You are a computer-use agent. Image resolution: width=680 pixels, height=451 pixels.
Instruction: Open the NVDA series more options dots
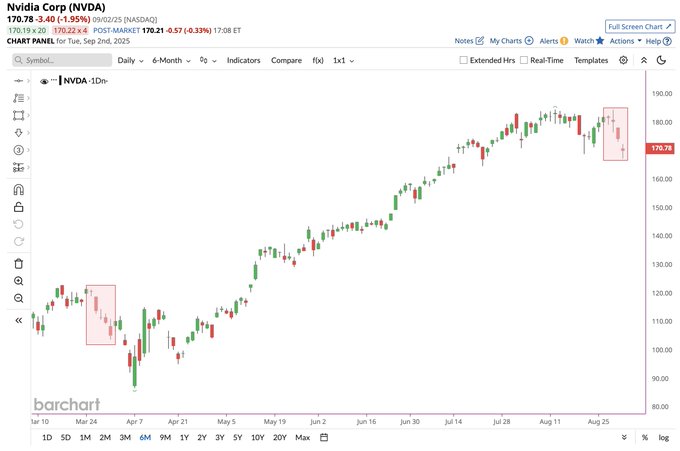(x=54, y=80)
